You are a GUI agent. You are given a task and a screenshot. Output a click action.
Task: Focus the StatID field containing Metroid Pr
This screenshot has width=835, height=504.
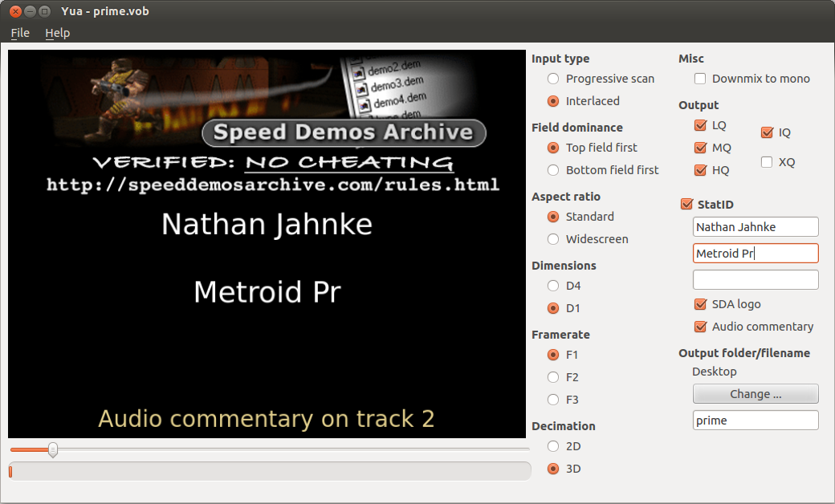[x=756, y=254]
